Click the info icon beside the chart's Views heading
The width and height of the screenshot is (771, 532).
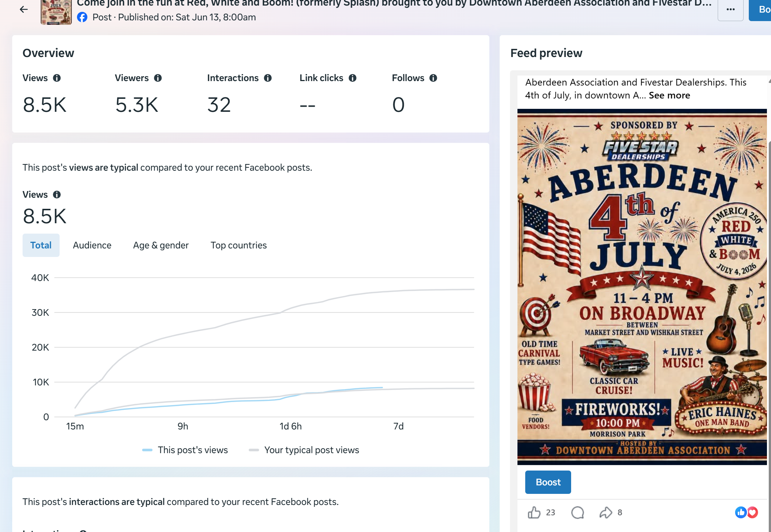pos(57,195)
